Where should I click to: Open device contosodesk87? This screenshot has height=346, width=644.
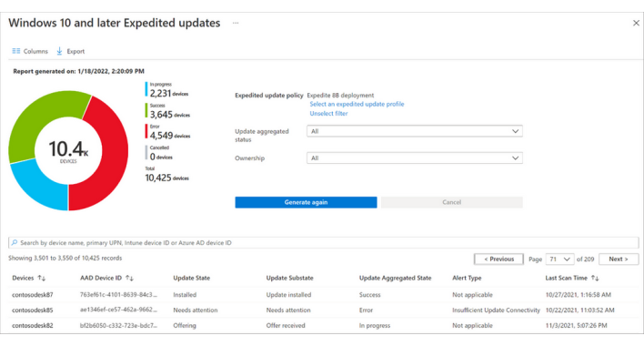[33, 295]
